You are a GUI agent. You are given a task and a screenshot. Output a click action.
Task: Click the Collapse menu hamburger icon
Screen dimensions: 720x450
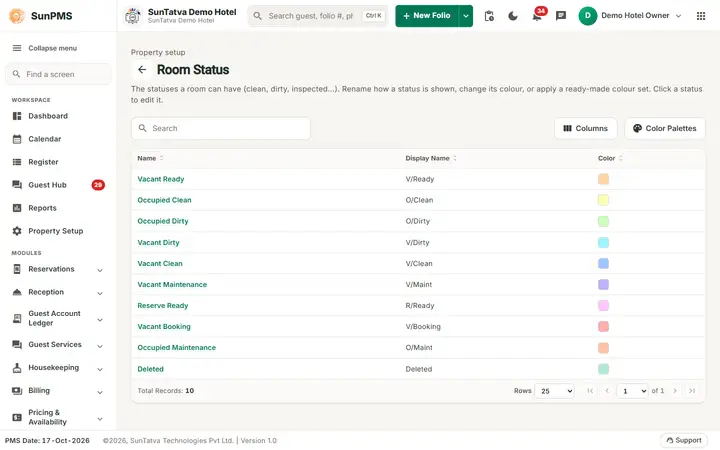(17, 48)
